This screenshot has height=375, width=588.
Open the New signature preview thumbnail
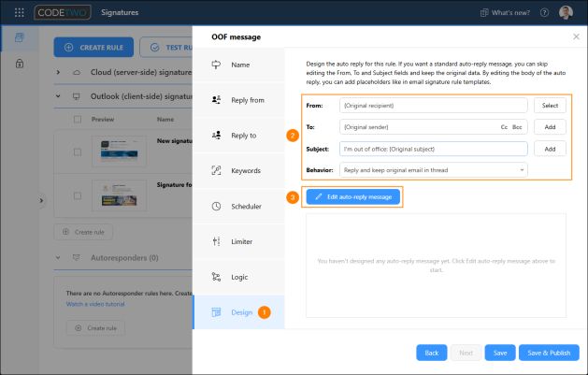120,151
